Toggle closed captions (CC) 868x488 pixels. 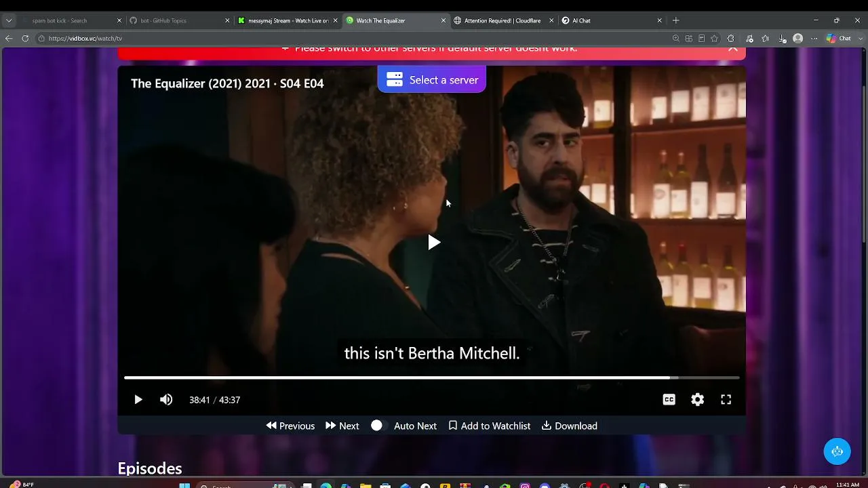669,400
